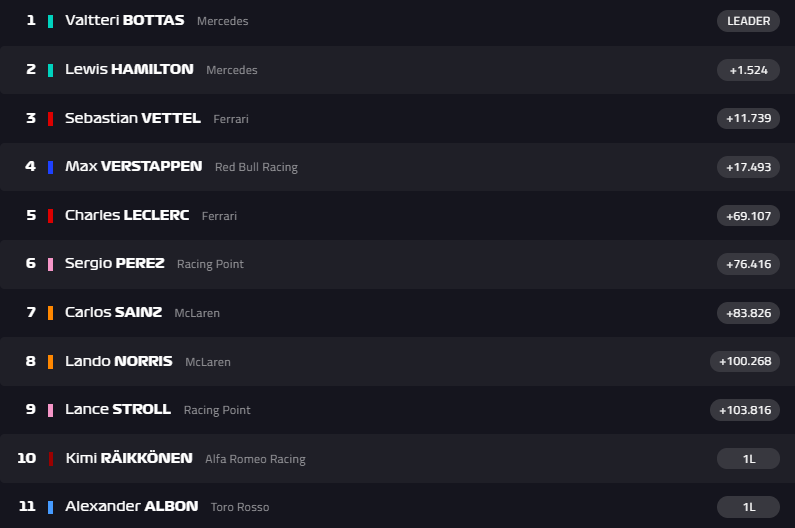The height and width of the screenshot is (528, 795).
Task: Click Kimi Räikkönen's 1L lap badge
Action: tap(748, 458)
